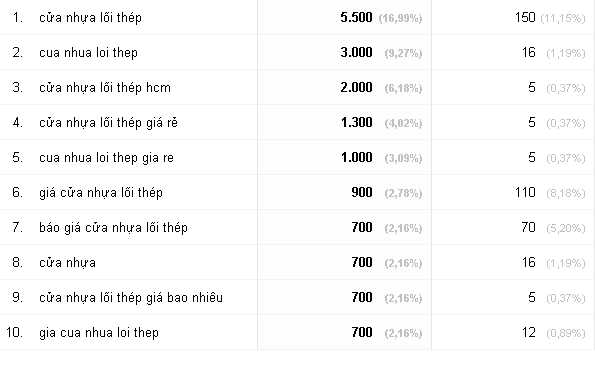Open keyword 'giá cửa nhựa lõi thép'

coord(101,193)
